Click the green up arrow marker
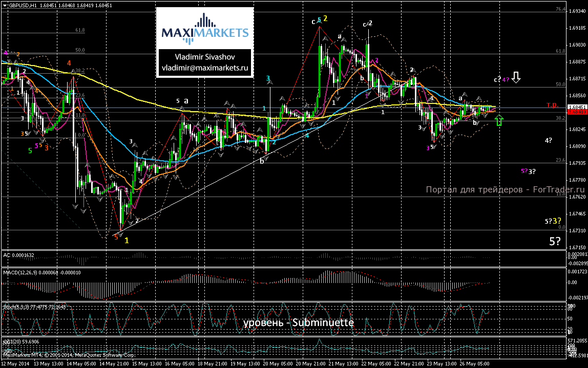588x368 pixels. coord(499,120)
